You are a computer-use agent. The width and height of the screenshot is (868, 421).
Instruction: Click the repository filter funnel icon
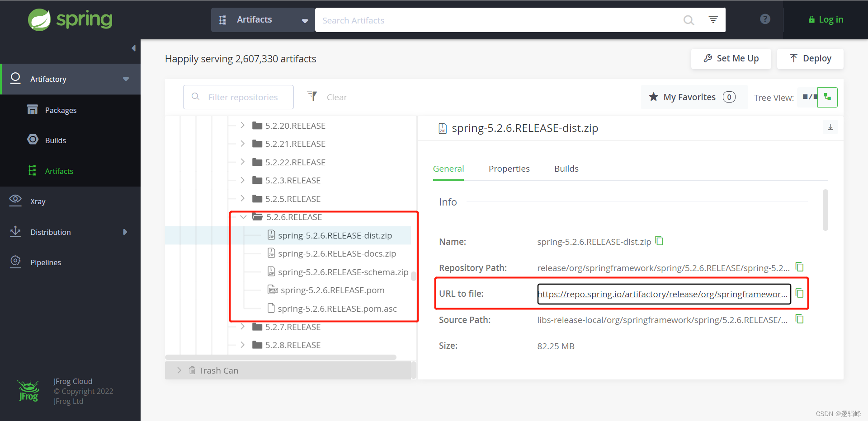pos(312,96)
